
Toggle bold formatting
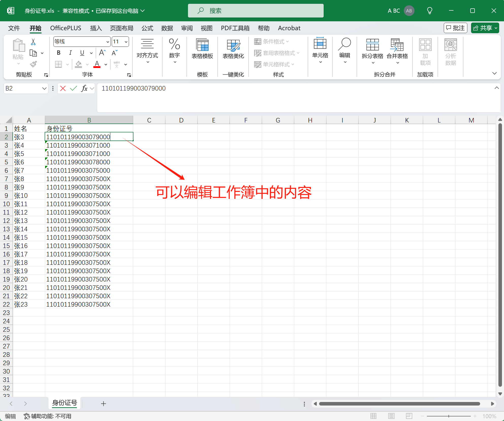[x=58, y=53]
